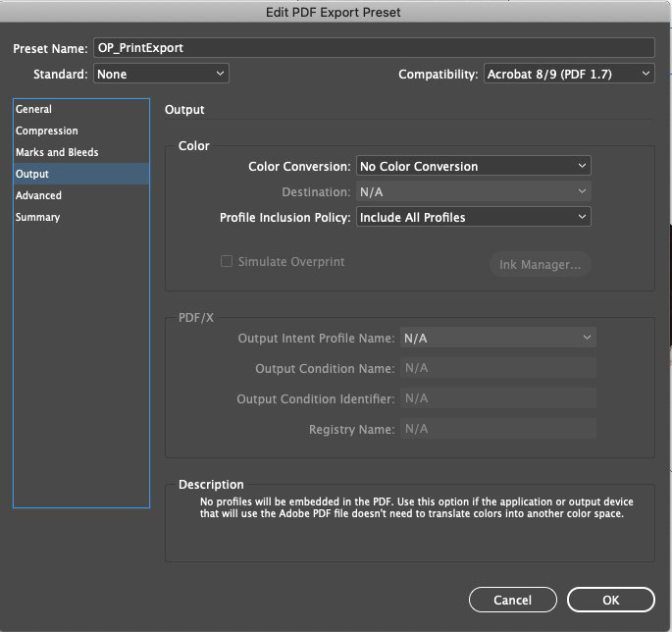Select the Summary category
The image size is (672, 632).
[81, 217]
